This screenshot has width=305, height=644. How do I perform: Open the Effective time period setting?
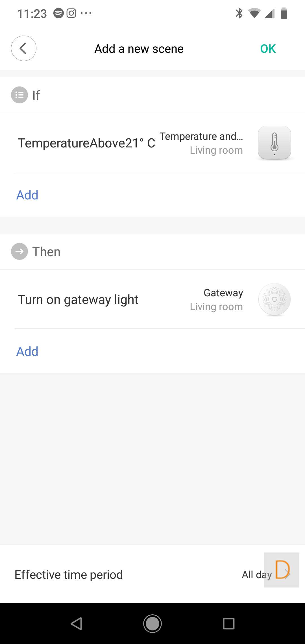point(69,575)
